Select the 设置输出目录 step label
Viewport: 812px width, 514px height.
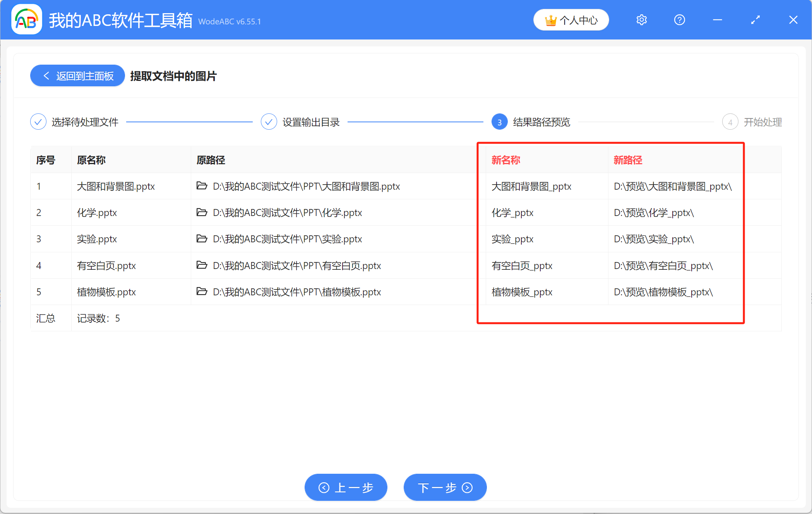click(x=310, y=122)
